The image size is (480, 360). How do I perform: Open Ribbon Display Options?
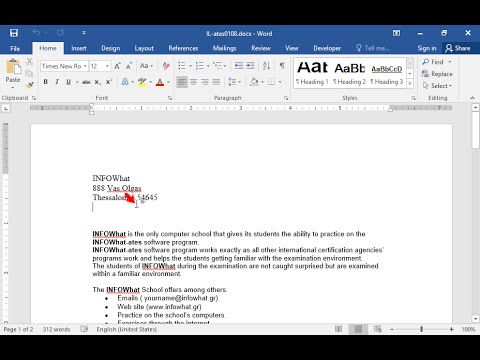coord(396,33)
